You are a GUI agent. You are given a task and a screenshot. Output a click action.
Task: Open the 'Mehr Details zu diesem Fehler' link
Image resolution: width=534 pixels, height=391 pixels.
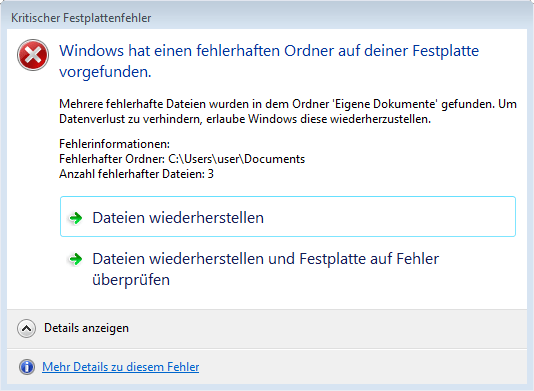click(x=121, y=367)
